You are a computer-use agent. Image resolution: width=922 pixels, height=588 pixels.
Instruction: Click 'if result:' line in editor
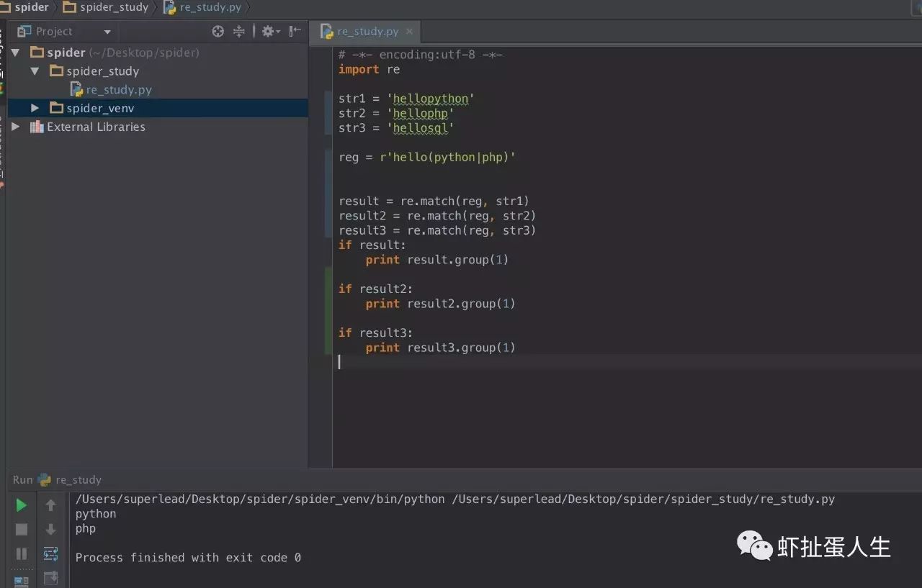click(x=372, y=245)
